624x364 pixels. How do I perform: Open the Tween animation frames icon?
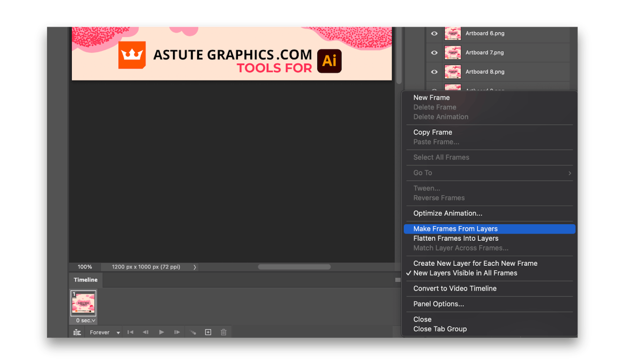coord(193,332)
